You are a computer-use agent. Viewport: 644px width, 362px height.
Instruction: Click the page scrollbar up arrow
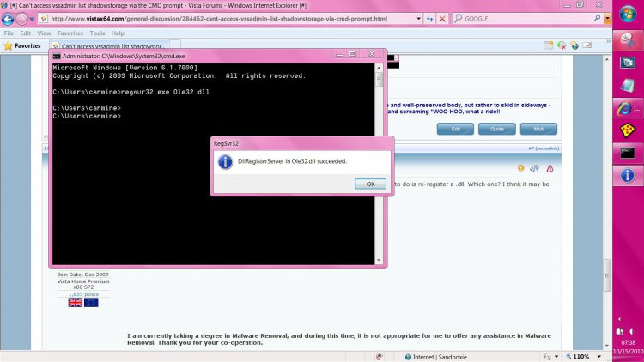607,59
